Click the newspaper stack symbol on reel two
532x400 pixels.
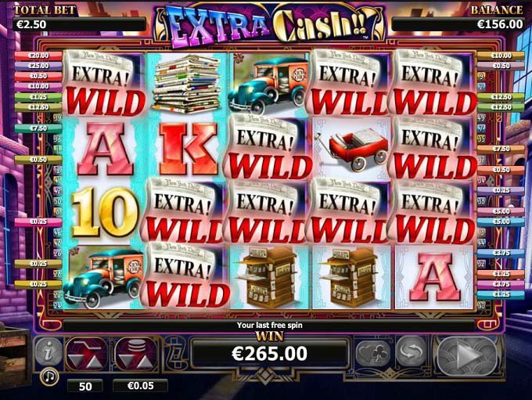click(x=186, y=85)
